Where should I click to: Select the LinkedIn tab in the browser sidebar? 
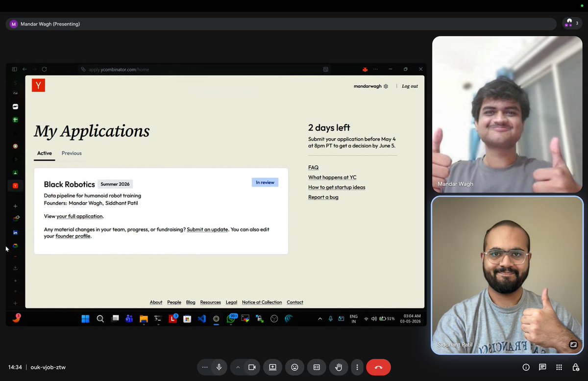pyautogui.click(x=15, y=232)
